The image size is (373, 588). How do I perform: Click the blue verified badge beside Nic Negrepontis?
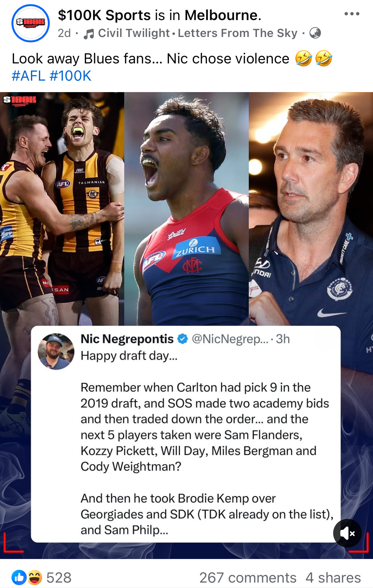click(x=182, y=339)
